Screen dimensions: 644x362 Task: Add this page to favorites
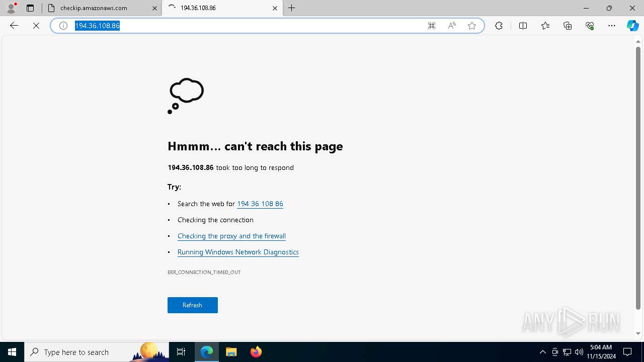click(x=472, y=26)
